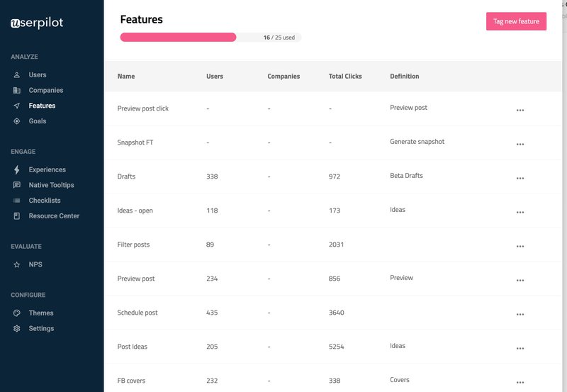Click the Companies building icon
Viewport: 567px width, 392px height.
pos(17,91)
